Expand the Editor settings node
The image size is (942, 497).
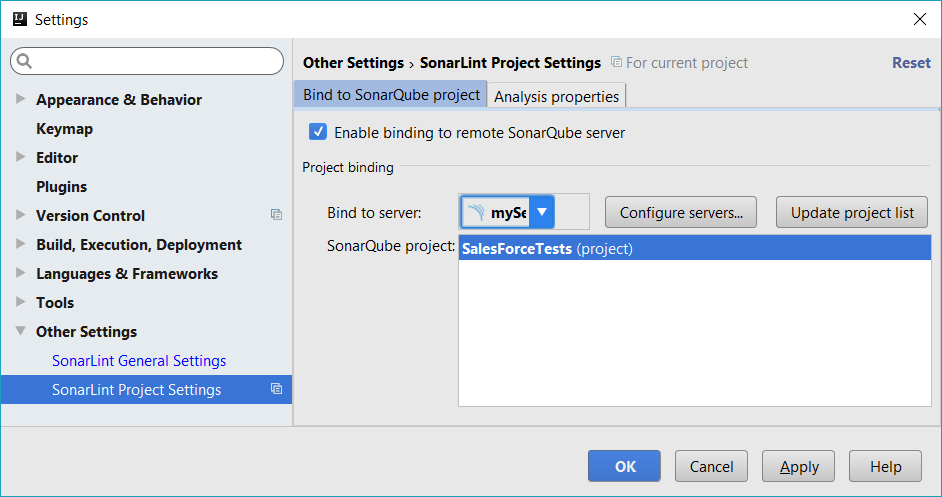21,157
